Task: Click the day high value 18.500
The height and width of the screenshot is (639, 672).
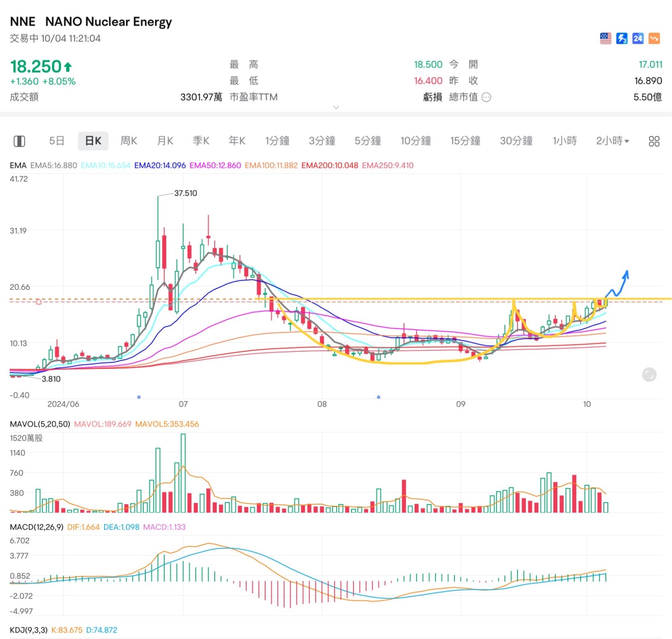Action: coord(428,65)
